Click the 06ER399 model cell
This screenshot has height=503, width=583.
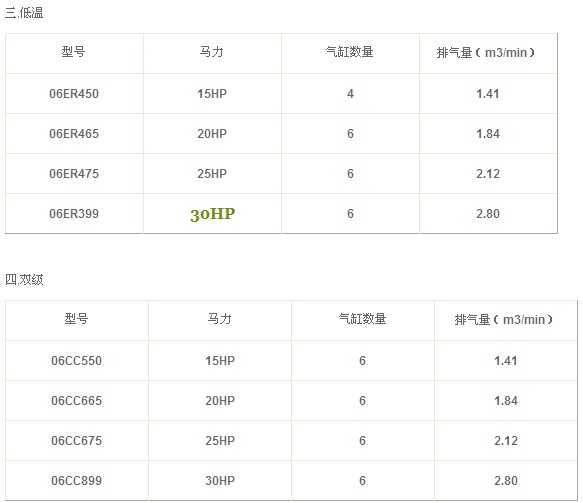pyautogui.click(x=74, y=214)
